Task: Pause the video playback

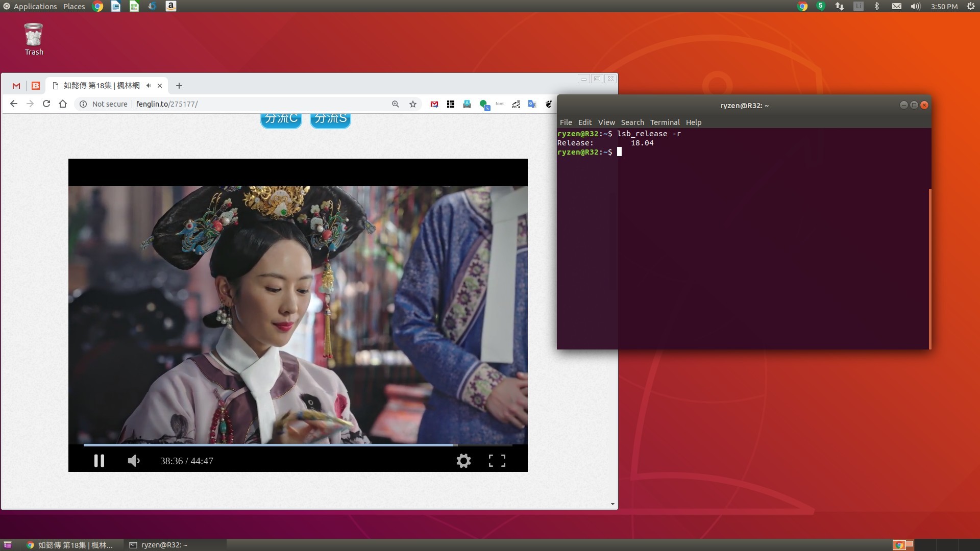Action: point(99,461)
